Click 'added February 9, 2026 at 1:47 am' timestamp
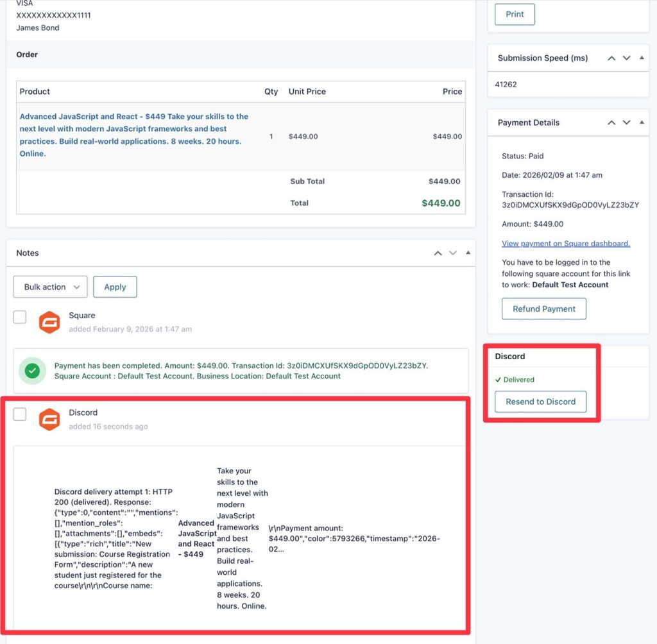 [130, 329]
